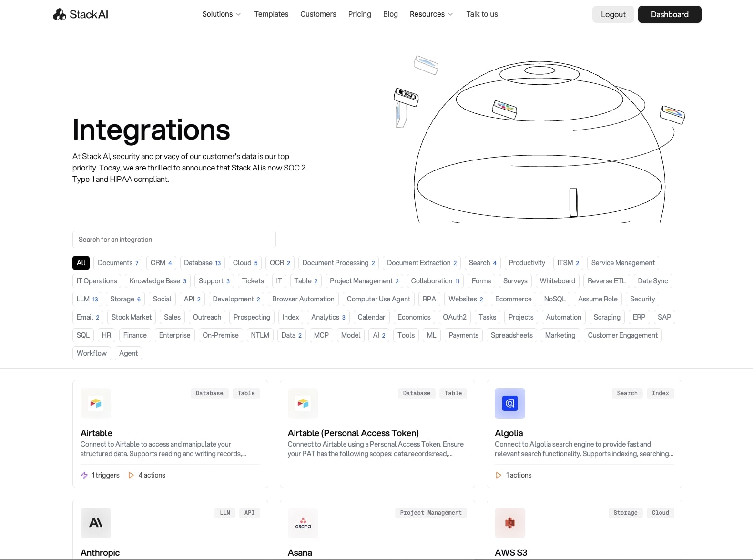Open the Algolia card title

coord(509,433)
